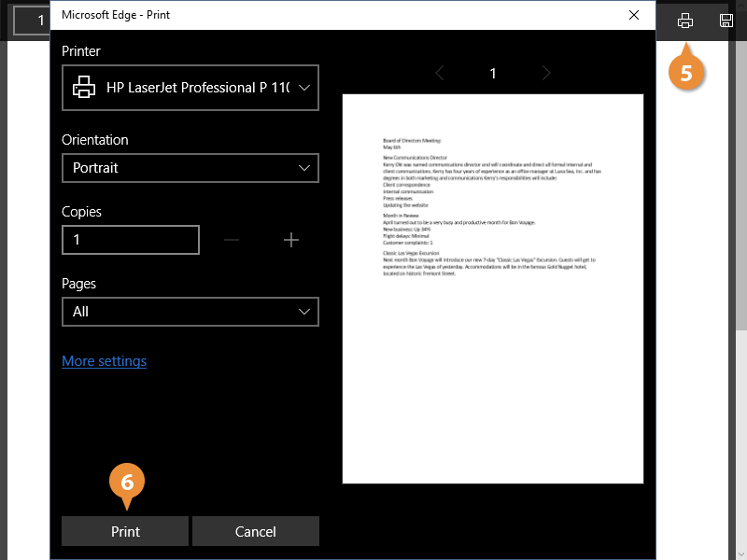The image size is (747, 560).
Task: Go to next preview page arrow
Action: point(546,74)
